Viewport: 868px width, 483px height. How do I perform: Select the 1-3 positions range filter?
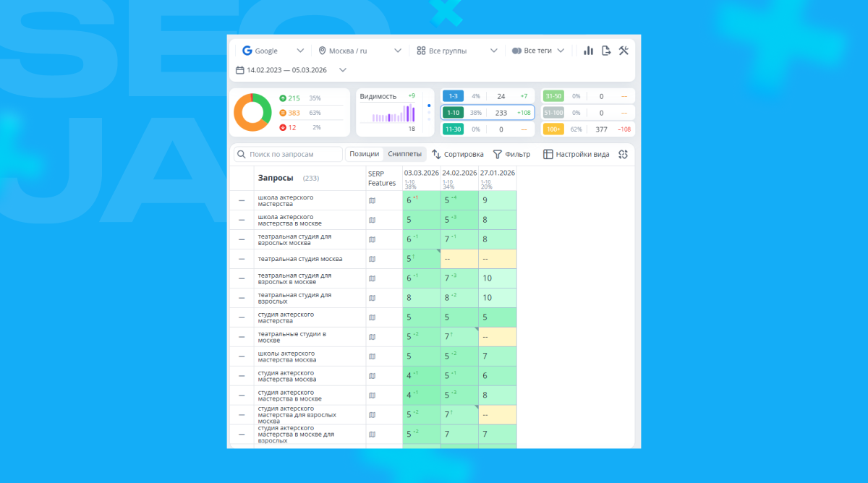pyautogui.click(x=453, y=96)
